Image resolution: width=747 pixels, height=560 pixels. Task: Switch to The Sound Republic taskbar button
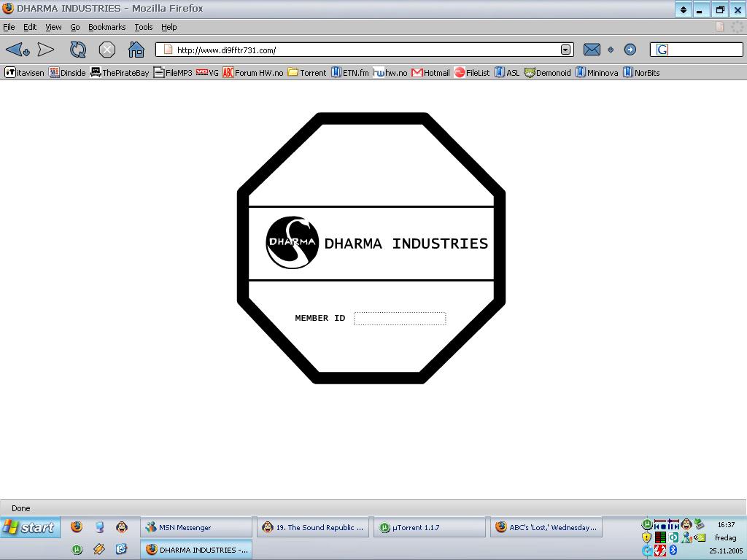[x=313, y=528]
